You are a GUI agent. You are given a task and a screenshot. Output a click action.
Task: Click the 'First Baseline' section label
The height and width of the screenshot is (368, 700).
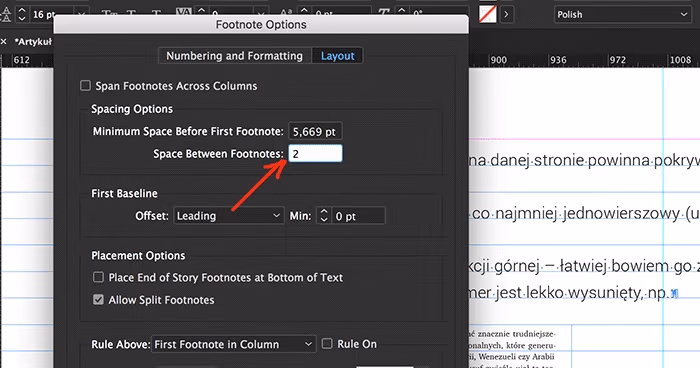tap(124, 193)
